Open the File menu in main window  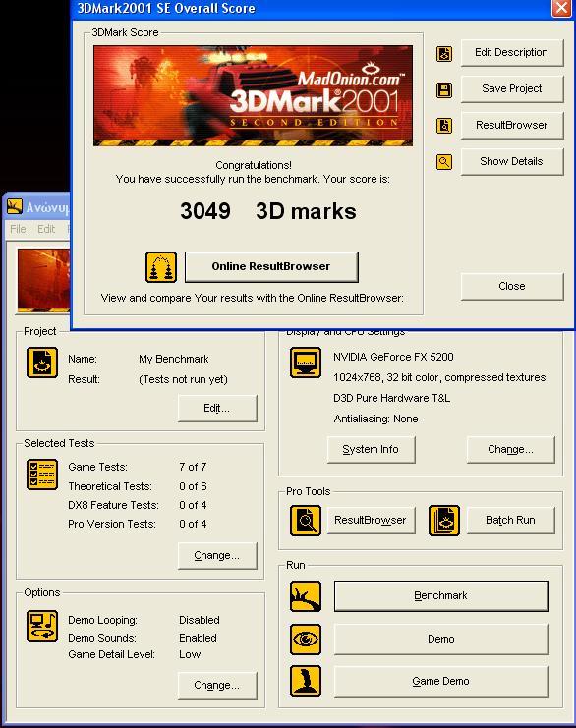(x=18, y=229)
